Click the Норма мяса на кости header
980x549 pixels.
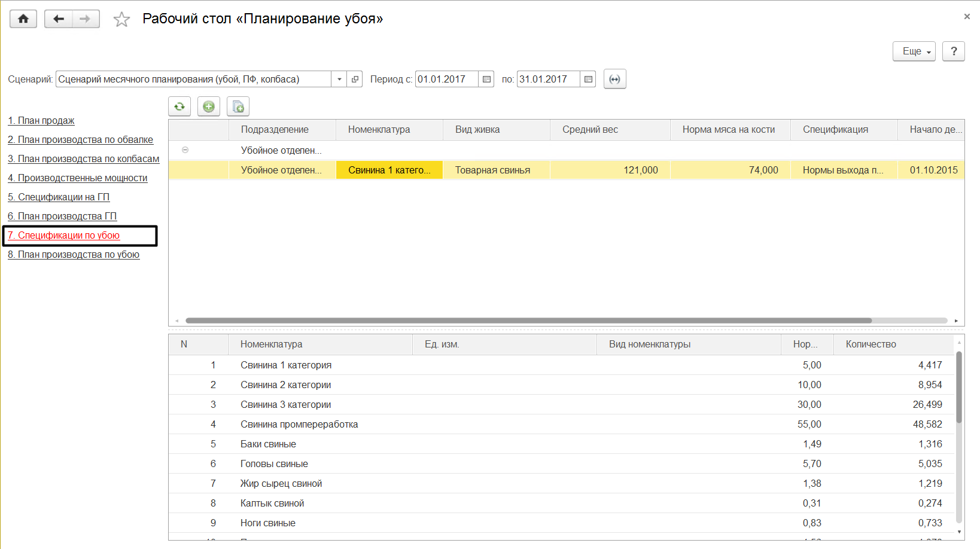[731, 130]
